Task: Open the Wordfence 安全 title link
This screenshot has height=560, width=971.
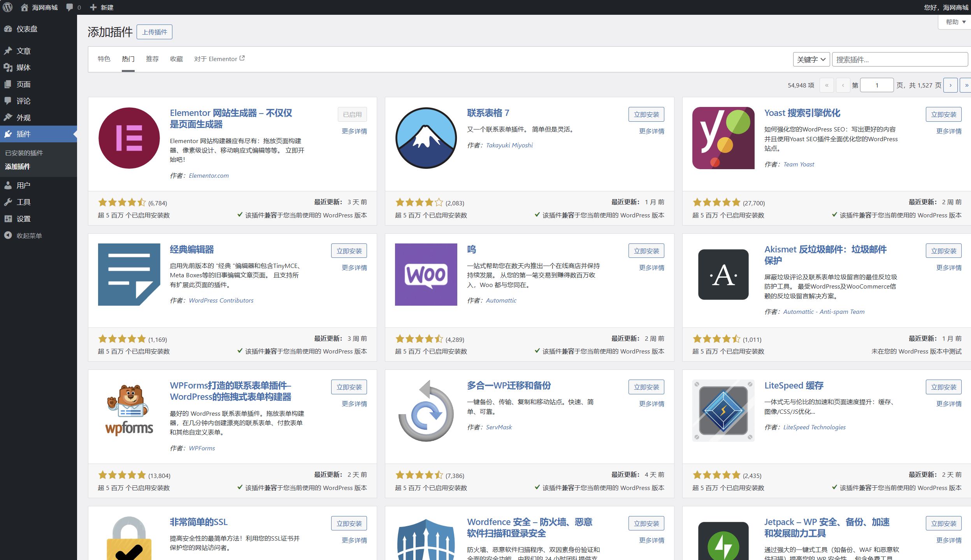Action: click(x=530, y=527)
